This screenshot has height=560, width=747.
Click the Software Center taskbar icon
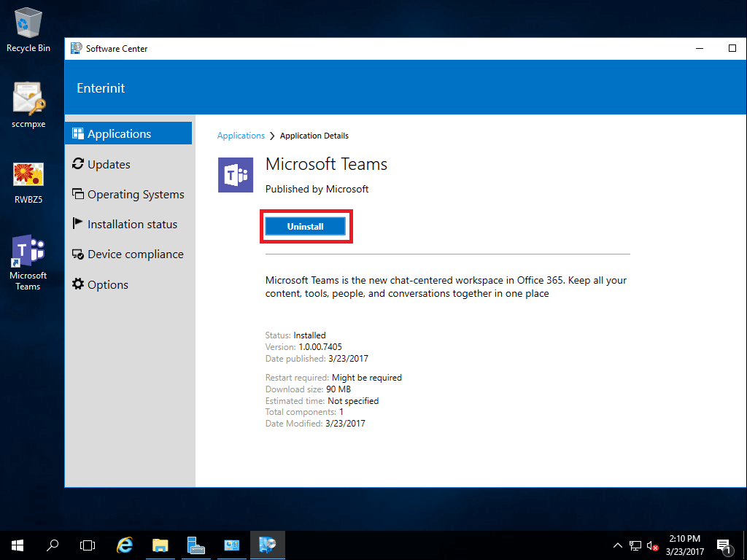[267, 545]
